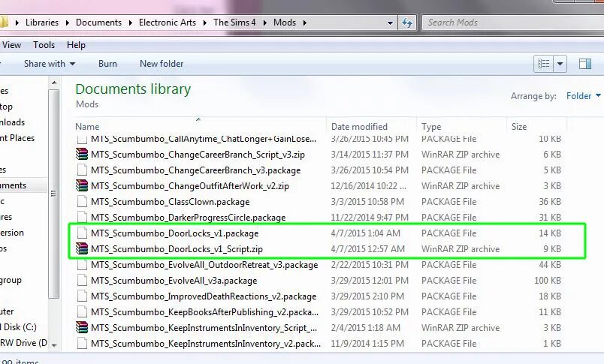This screenshot has height=364, width=604.
Task: Select MTS_Scumbumbo_DarkerProgressCircle.package file name
Action: pos(189,218)
